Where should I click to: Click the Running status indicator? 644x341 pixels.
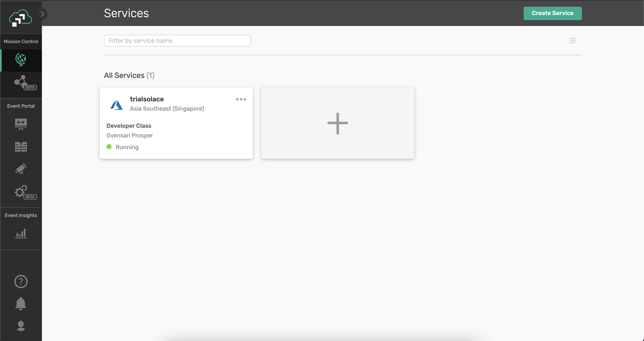click(x=122, y=147)
